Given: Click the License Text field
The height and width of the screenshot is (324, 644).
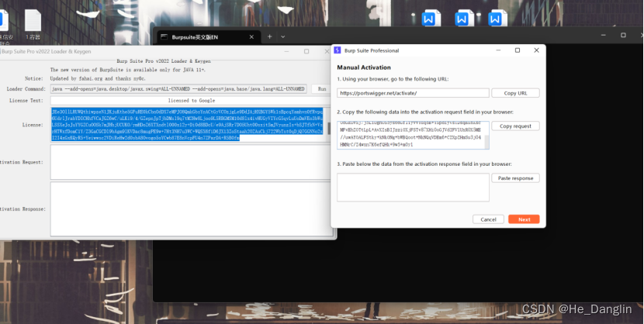Looking at the screenshot, I should click(190, 101).
